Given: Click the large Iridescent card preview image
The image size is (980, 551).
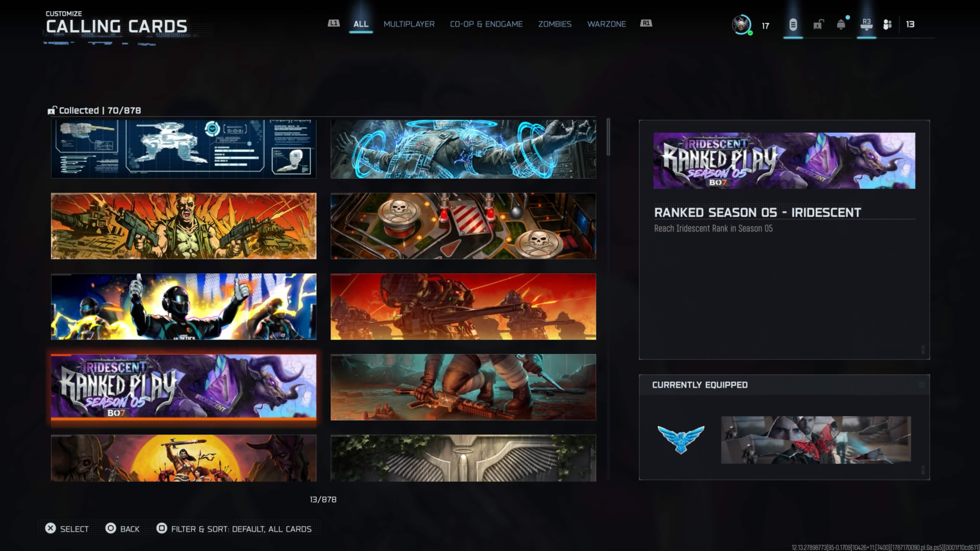Looking at the screenshot, I should [785, 160].
